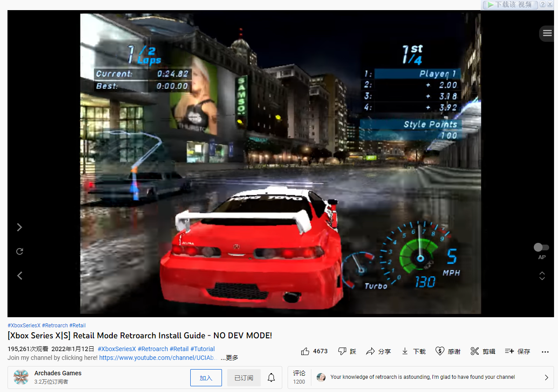Image resolution: width=558 pixels, height=392 pixels.
Task: Click the Save to playlist button
Action: tap(517, 351)
